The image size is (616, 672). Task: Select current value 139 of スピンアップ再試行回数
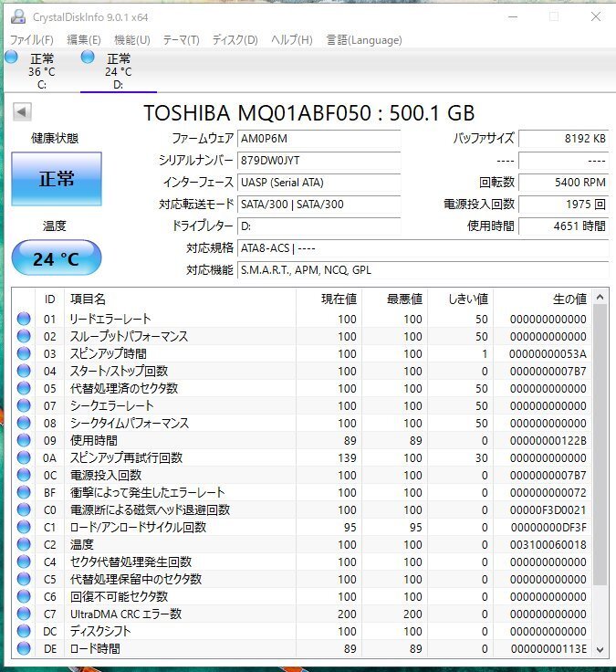click(347, 458)
